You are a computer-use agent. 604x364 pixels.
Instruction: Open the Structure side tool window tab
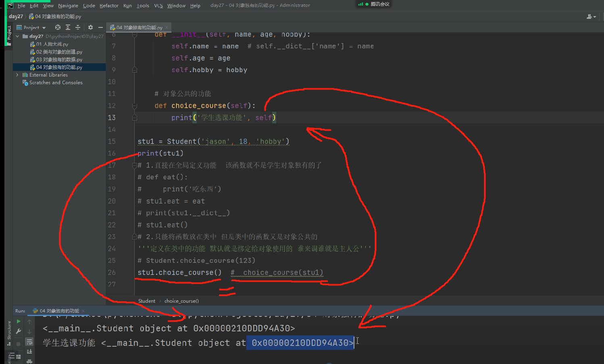pyautogui.click(x=9, y=333)
